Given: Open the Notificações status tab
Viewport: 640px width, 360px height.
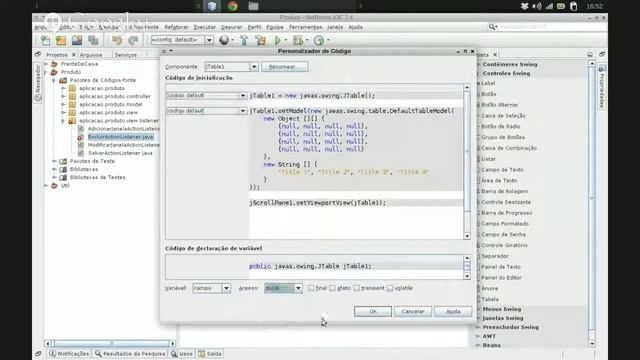Looking at the screenshot, I should click(69, 353).
